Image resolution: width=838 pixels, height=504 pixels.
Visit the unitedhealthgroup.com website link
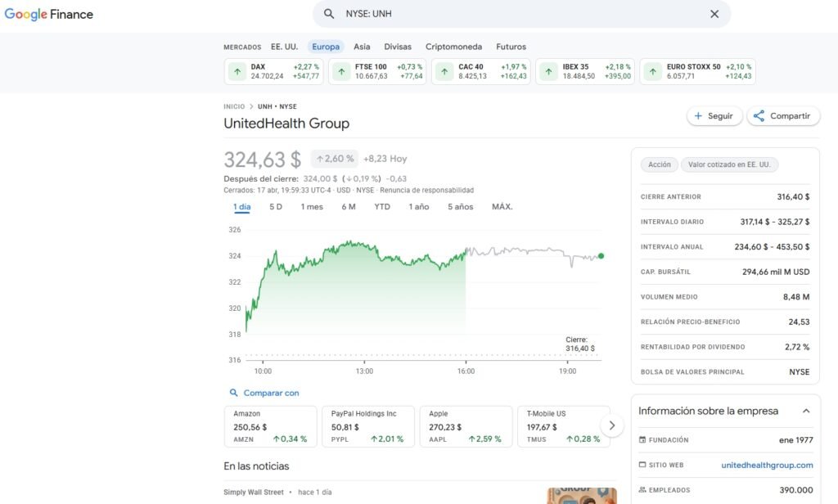[767, 465]
